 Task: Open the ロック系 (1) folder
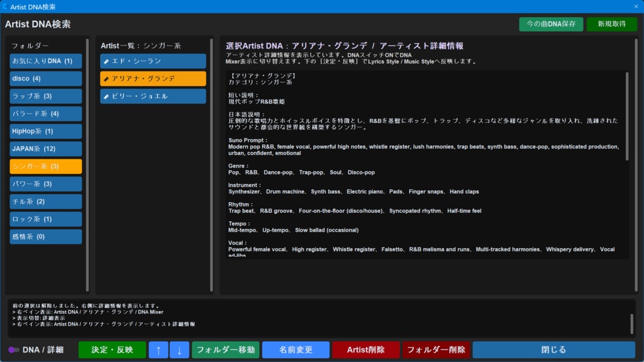click(45, 219)
